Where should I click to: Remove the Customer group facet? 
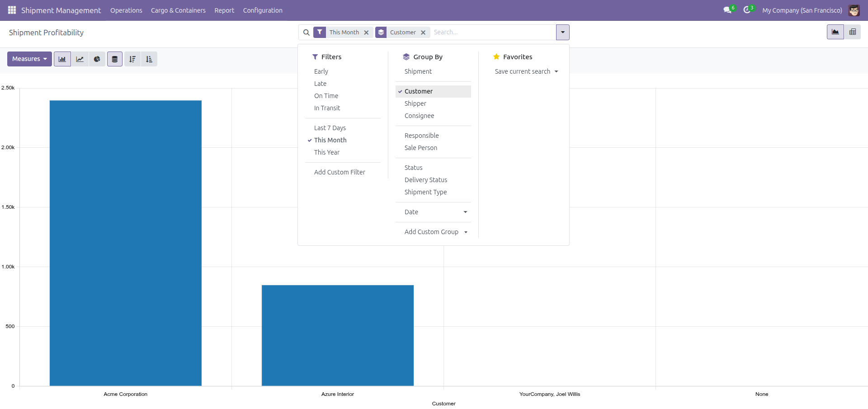[423, 33]
